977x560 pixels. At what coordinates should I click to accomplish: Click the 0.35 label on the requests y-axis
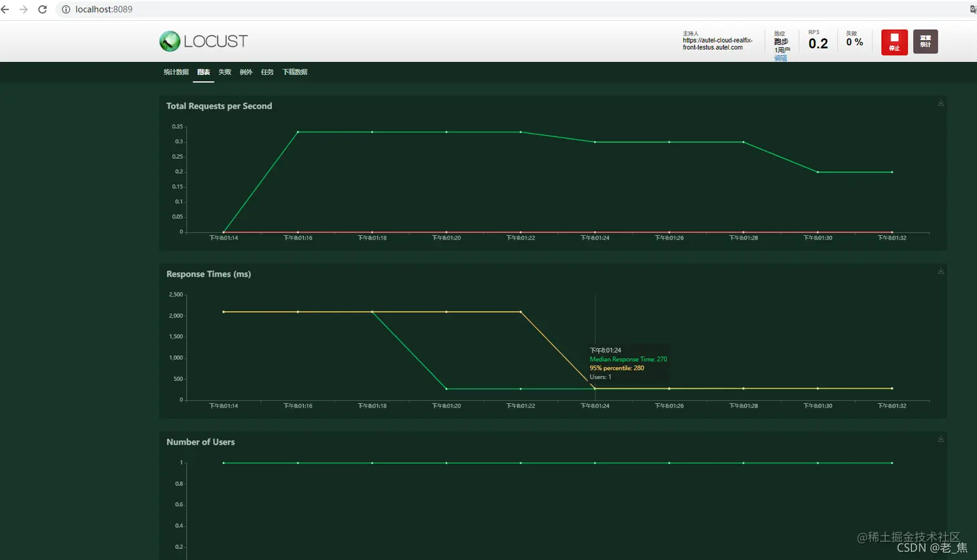178,127
